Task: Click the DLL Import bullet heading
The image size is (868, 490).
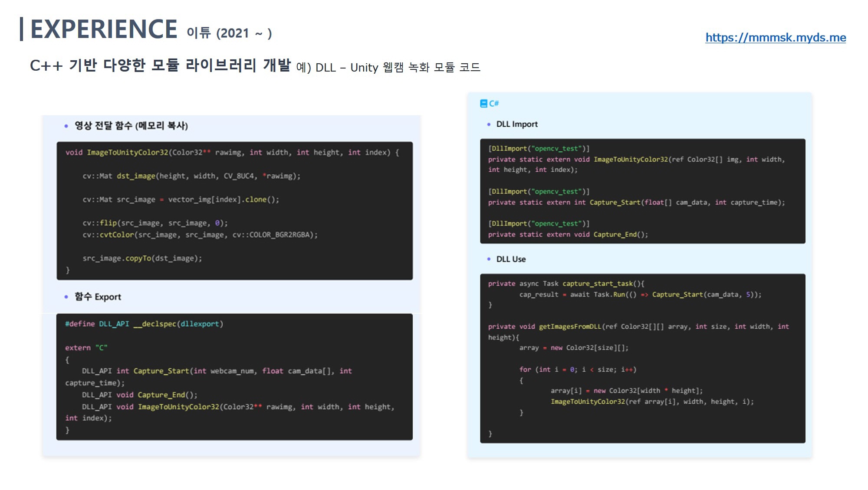Action: (516, 124)
